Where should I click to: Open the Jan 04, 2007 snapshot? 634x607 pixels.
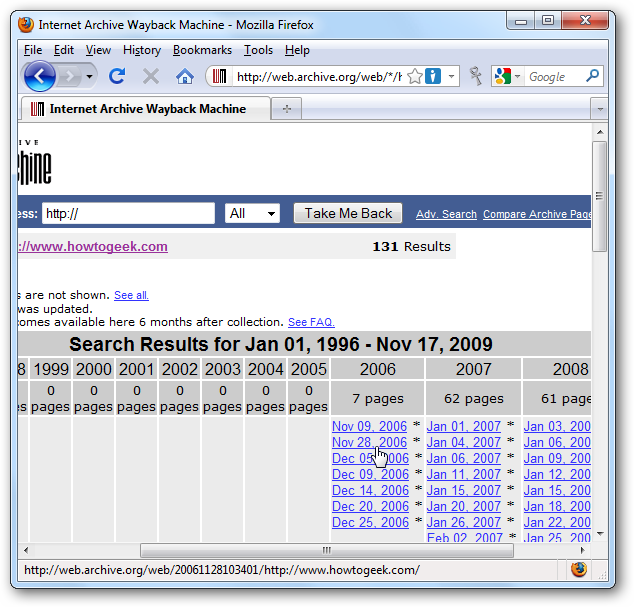(464, 442)
